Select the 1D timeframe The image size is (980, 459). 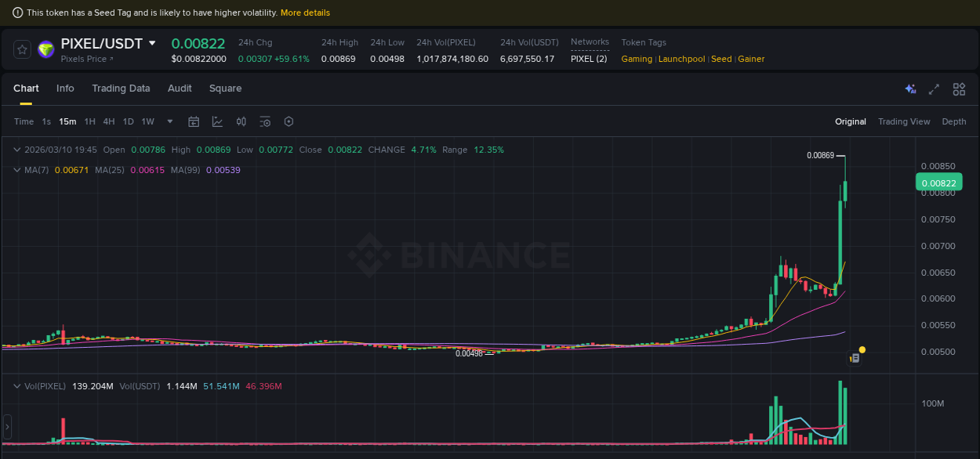(x=128, y=121)
